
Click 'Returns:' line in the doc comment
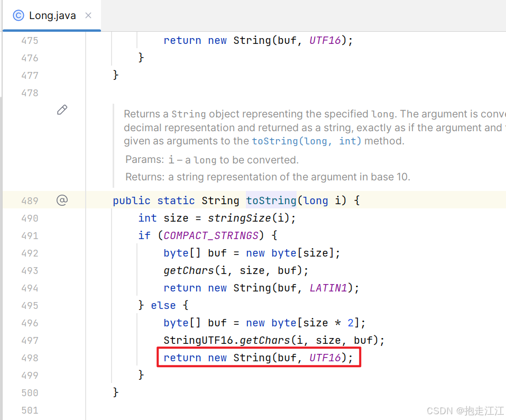point(268,177)
